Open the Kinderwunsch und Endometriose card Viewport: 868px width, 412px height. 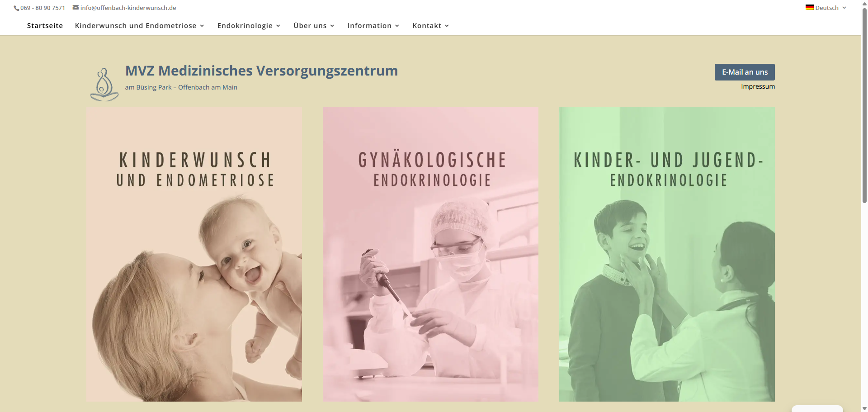(194, 254)
